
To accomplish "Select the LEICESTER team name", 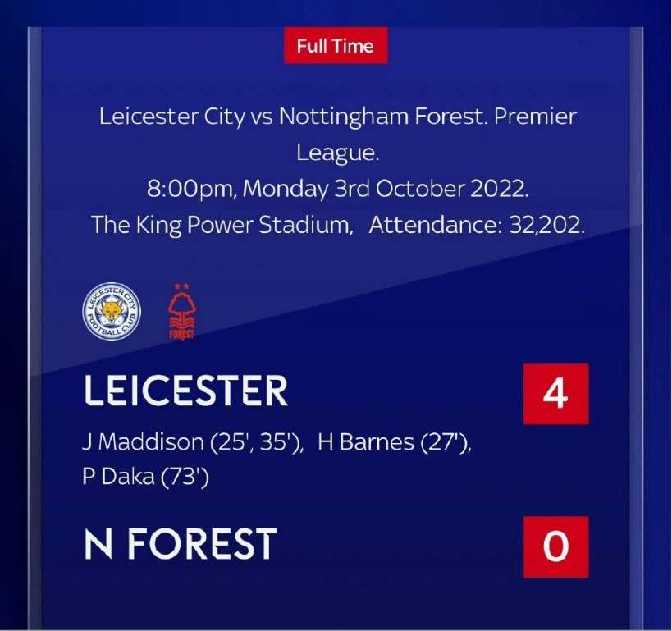I will (186, 393).
